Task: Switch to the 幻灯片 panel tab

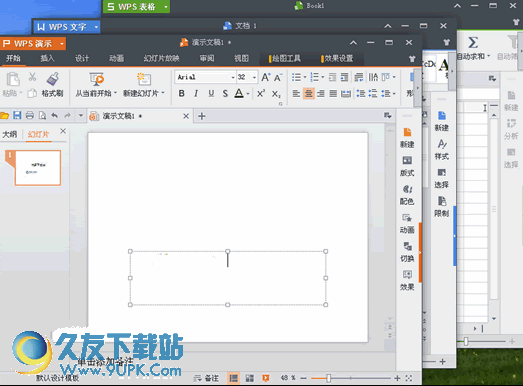Action: (38, 134)
